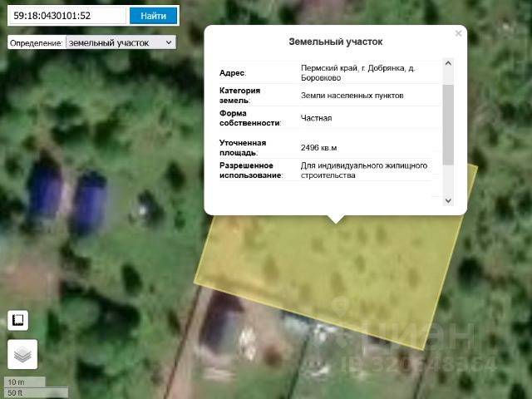532x399 pixels.
Task: Click the Разрешенное использование label
Action: 251,170
